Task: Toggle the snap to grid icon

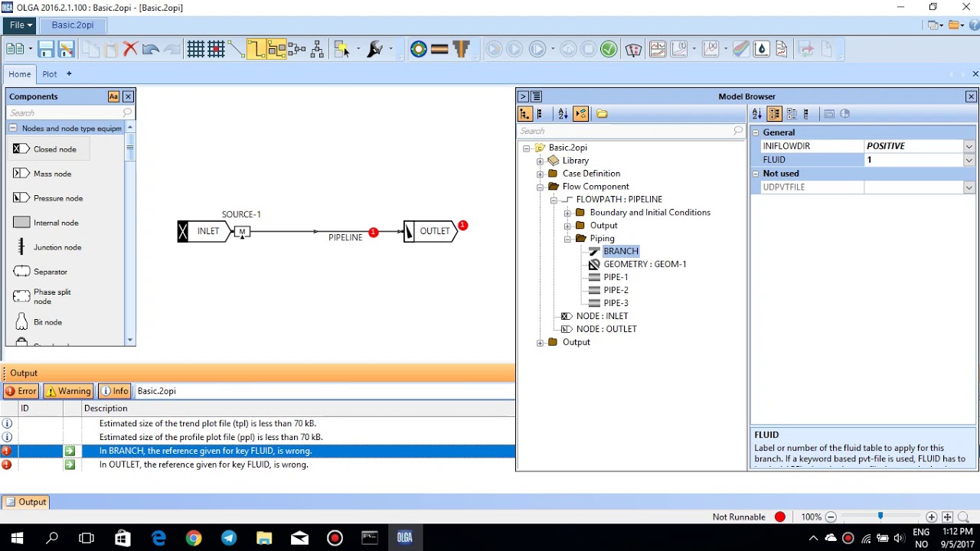Action: tap(216, 50)
